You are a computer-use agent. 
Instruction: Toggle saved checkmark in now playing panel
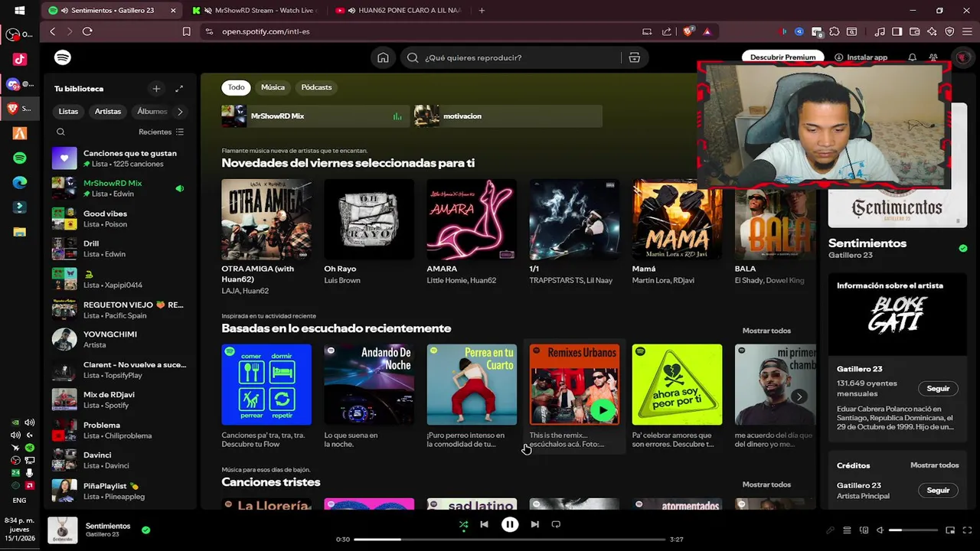click(963, 248)
